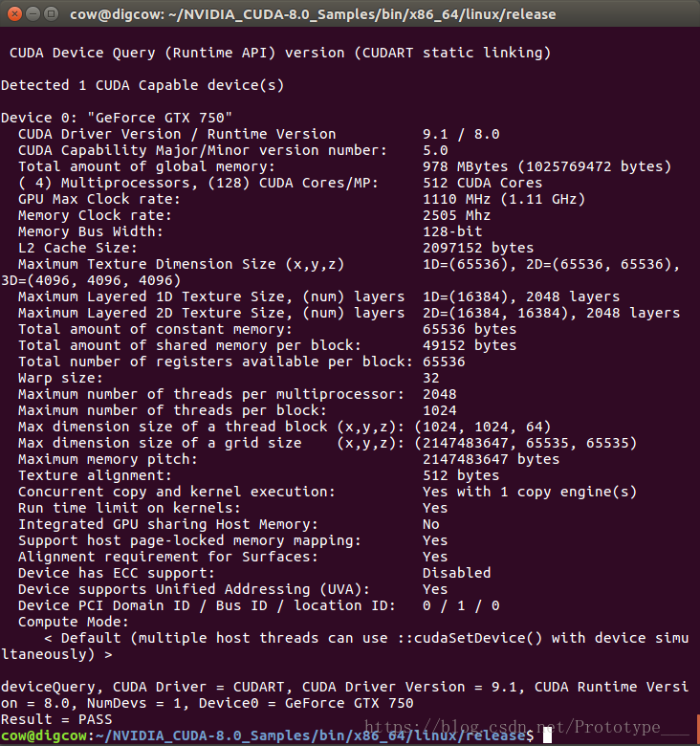This screenshot has width=700, height=746.
Task: Close the terminal window
Action: pos(14,13)
